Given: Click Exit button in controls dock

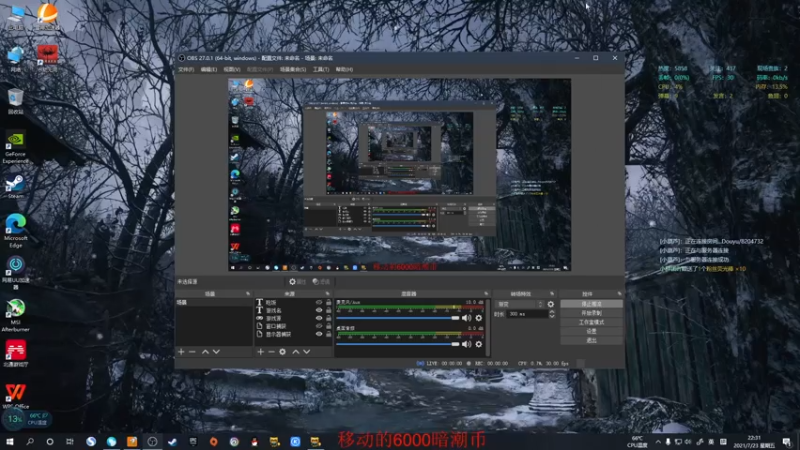Looking at the screenshot, I should [x=591, y=340].
